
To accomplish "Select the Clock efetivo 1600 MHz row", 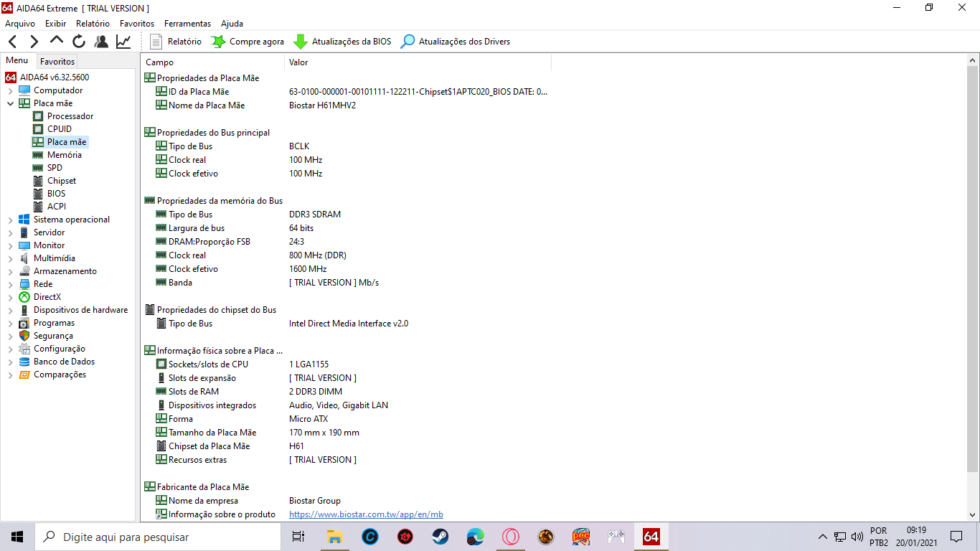I will (x=347, y=269).
